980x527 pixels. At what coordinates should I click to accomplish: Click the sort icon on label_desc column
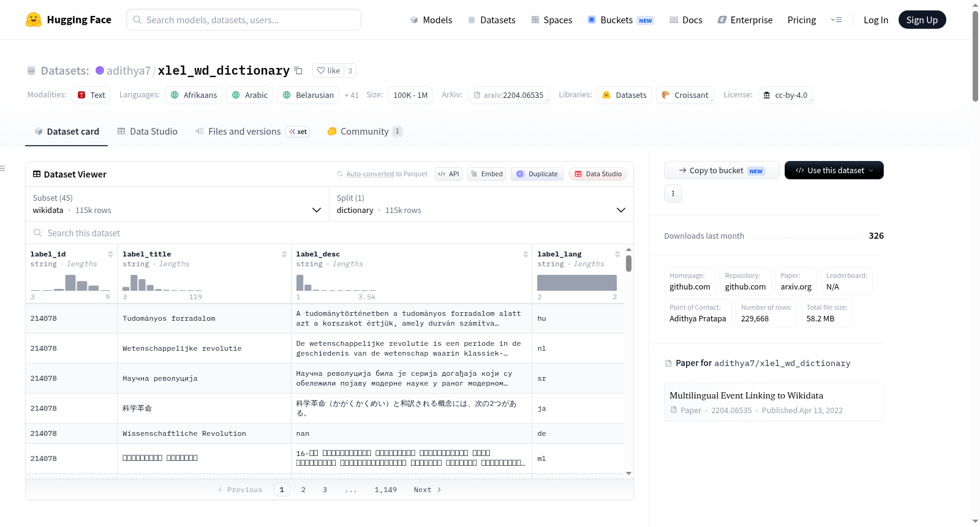click(x=526, y=254)
